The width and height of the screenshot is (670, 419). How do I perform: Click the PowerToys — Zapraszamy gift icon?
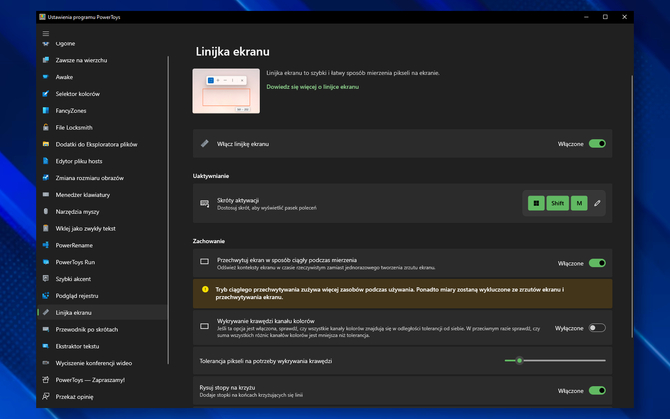tap(46, 380)
